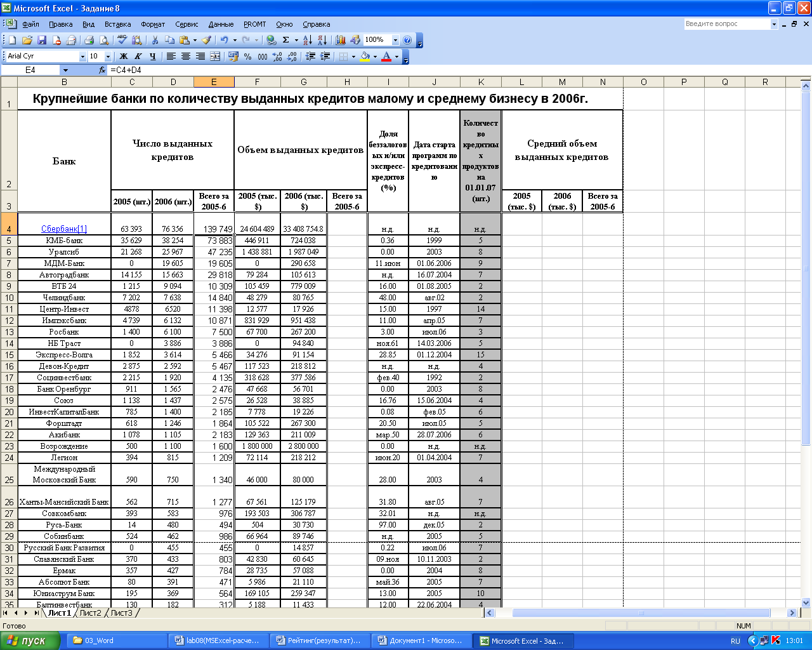The width and height of the screenshot is (812, 650).
Task: Save the workbook with floppy icon
Action: (42, 40)
